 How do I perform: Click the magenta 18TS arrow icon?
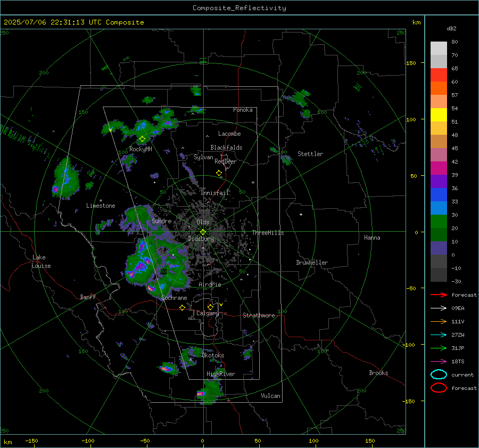tap(439, 362)
